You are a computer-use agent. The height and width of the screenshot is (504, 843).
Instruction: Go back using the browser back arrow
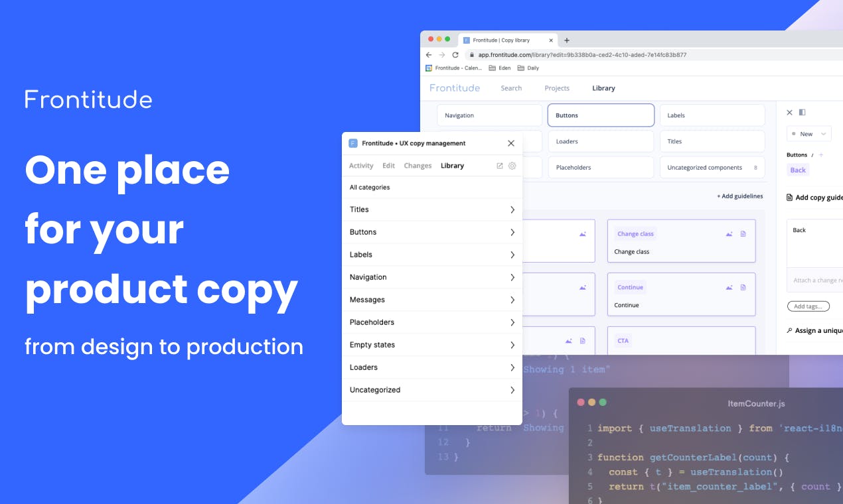[x=429, y=55]
